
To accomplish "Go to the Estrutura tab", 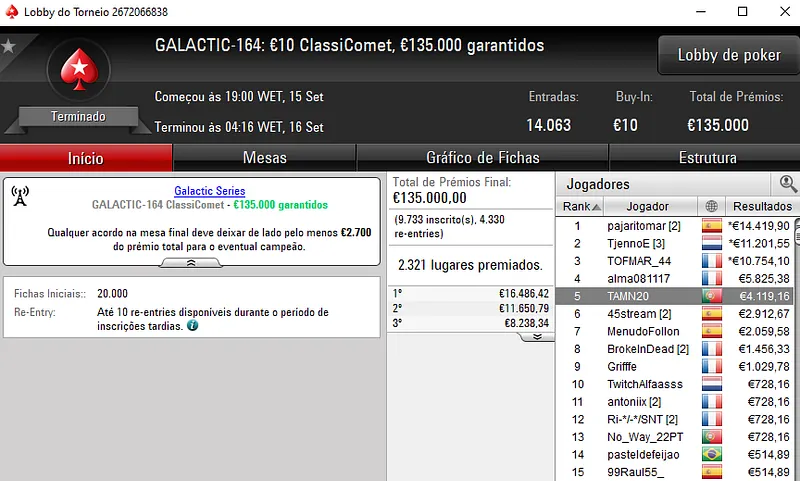I will coord(707,158).
